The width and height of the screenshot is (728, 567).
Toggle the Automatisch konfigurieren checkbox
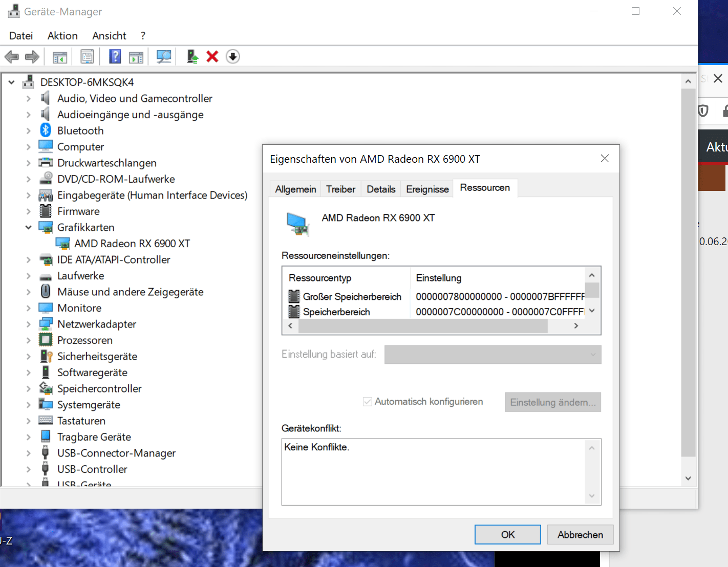[367, 402]
